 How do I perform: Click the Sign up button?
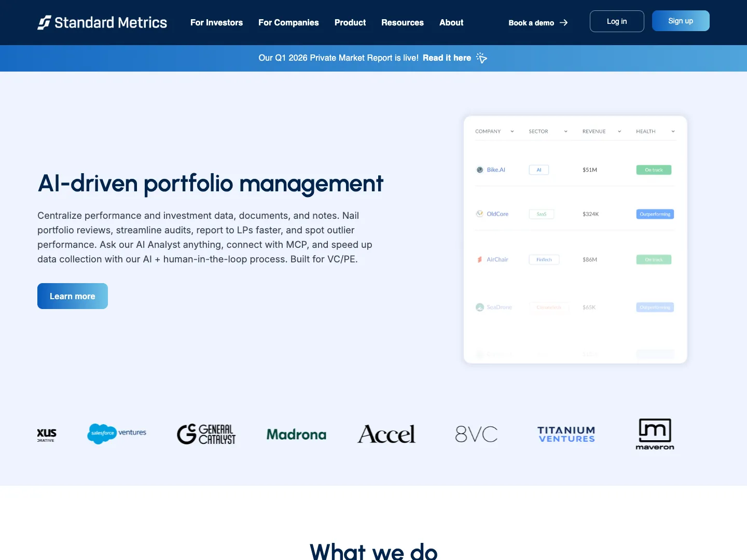(x=681, y=21)
